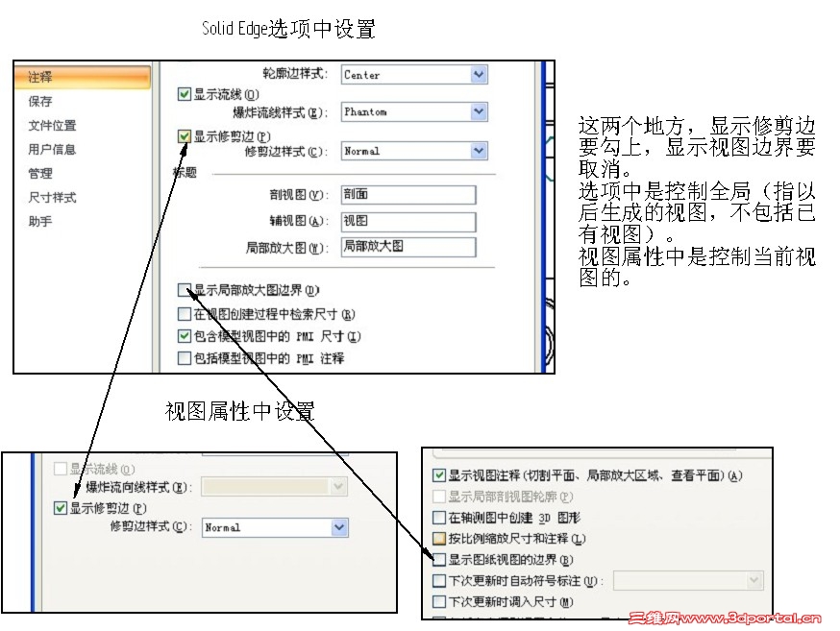
Task: Enable 显示图纸视图的边界 checkbox
Action: pos(439,560)
